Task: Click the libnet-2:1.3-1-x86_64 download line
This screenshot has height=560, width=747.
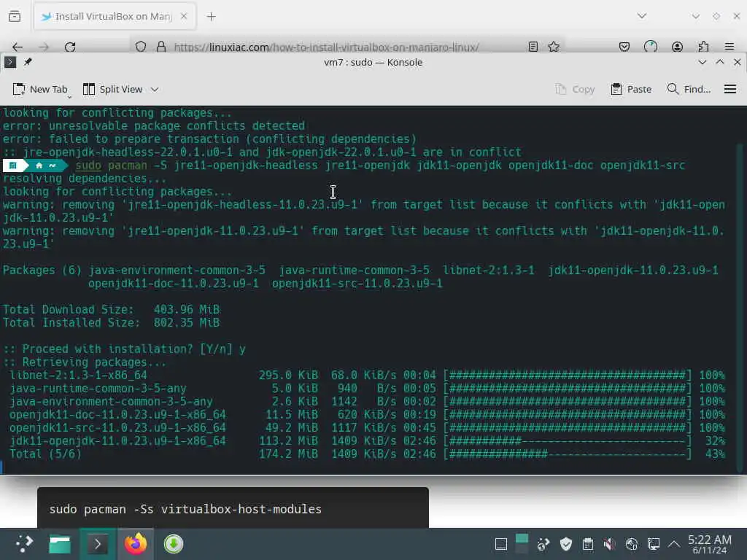Action: 367,376
